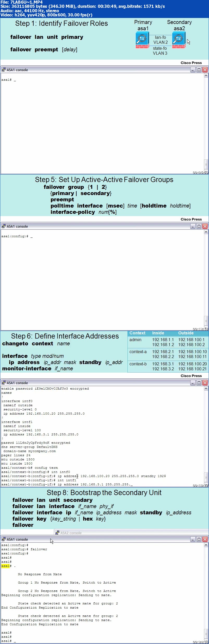The height and width of the screenshot is (644, 209).
Task: Click the 'polltime interface' syntax line
Action: 120,206
